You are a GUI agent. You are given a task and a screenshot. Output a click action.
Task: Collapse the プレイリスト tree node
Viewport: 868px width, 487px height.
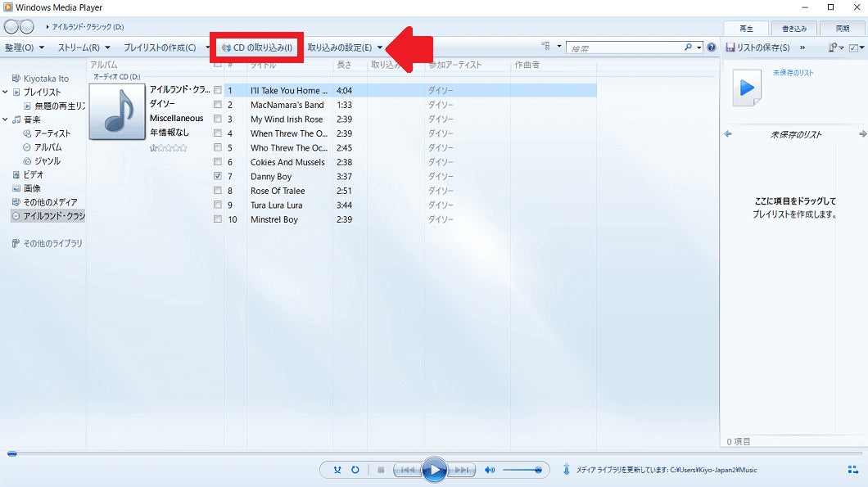click(x=5, y=92)
